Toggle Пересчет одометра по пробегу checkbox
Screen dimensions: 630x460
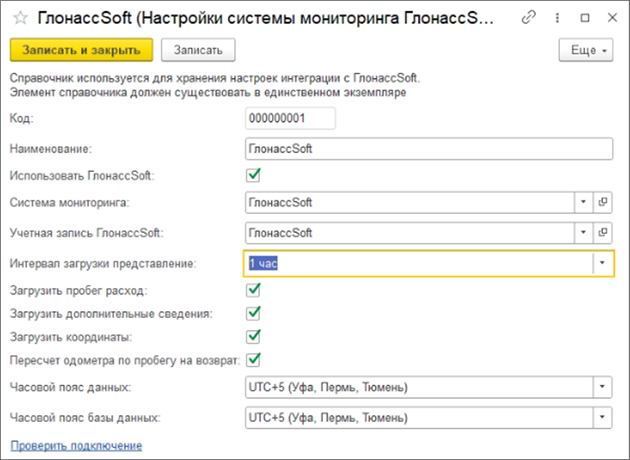pos(253,360)
